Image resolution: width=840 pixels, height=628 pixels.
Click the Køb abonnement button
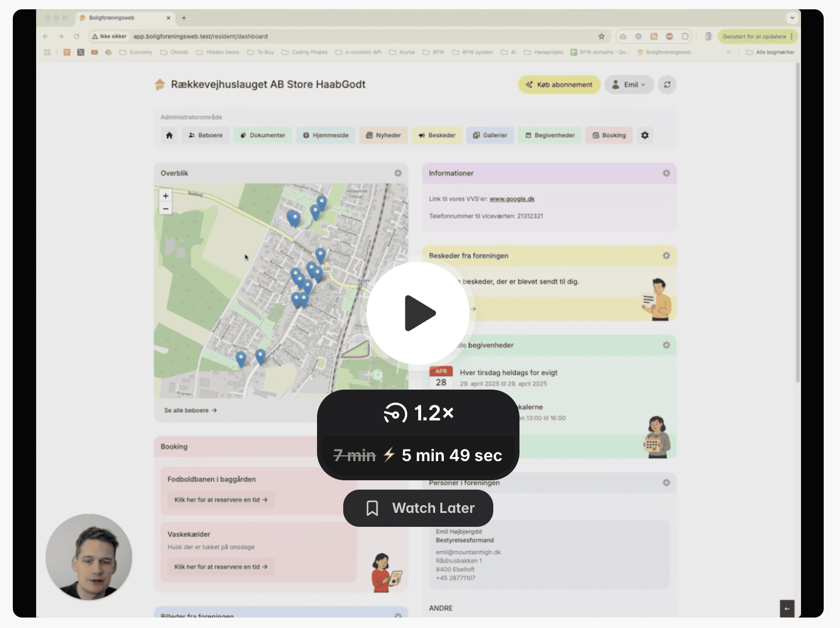[x=559, y=85]
